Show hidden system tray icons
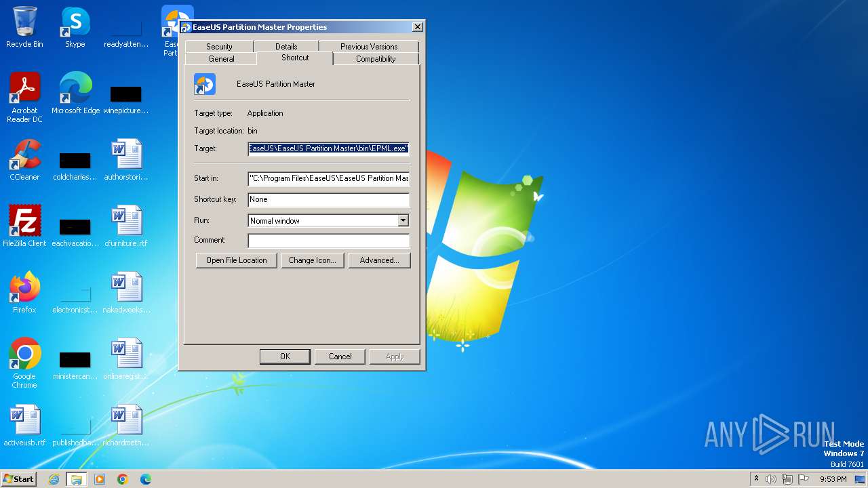 (x=756, y=479)
